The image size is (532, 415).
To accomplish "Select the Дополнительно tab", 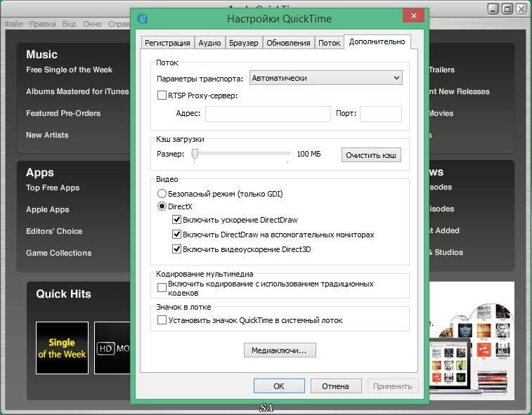I will (377, 41).
